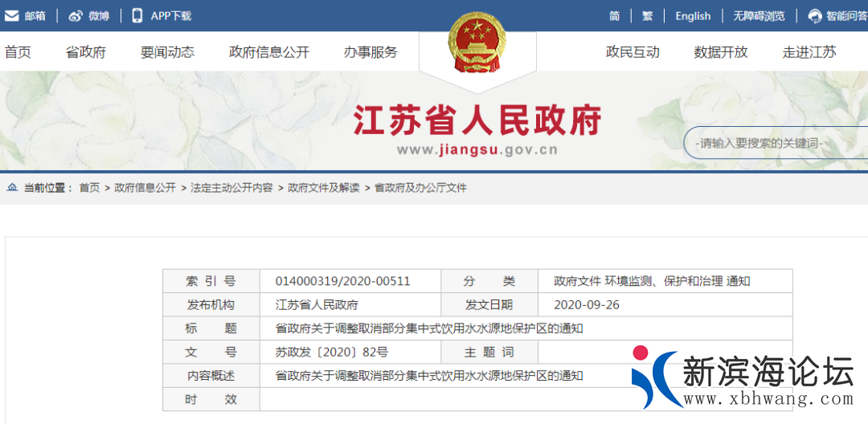Open the 微博 link
Image resolution: width=868 pixels, height=424 pixels.
click(x=99, y=16)
